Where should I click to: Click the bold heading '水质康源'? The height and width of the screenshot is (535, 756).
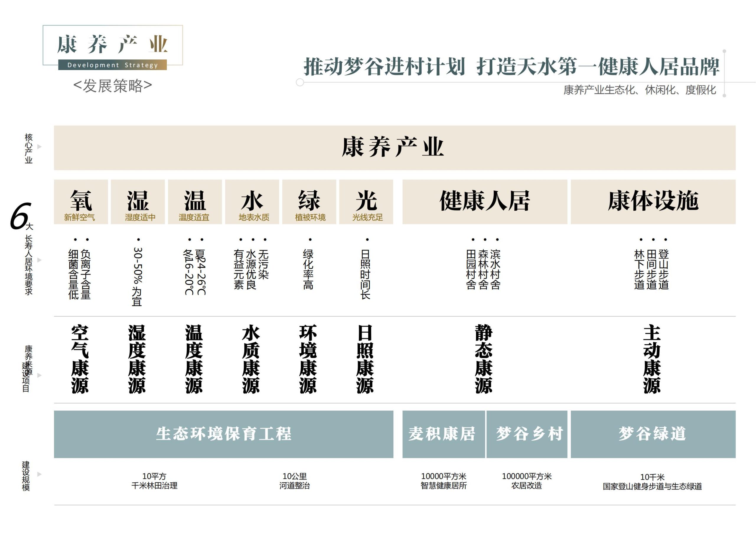click(x=251, y=359)
